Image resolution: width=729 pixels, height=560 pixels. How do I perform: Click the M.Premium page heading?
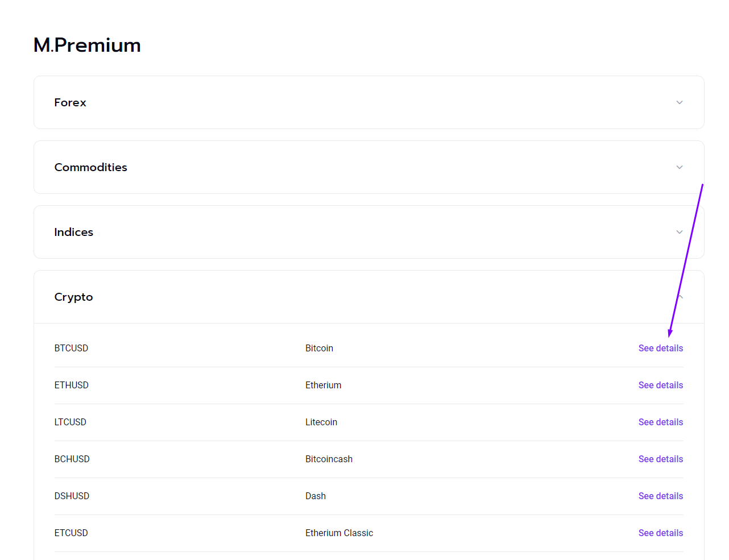pyautogui.click(x=87, y=45)
